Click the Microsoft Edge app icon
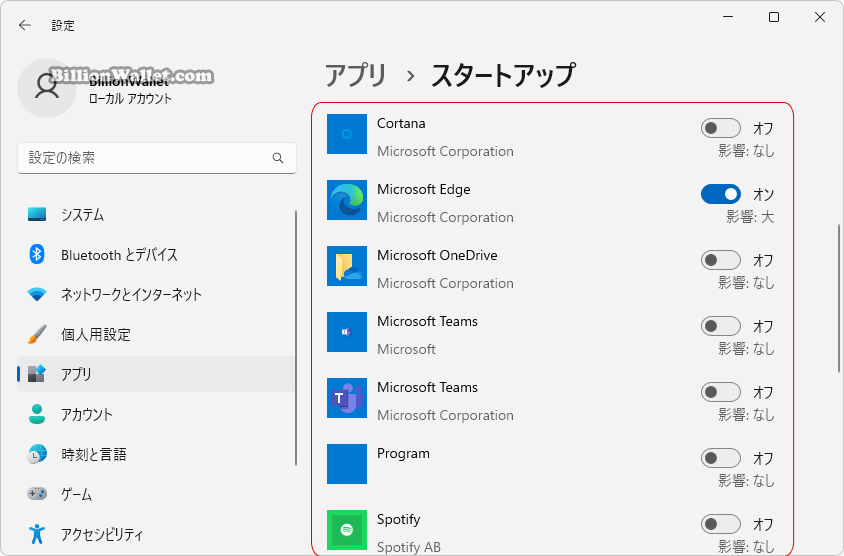844x556 pixels. pos(347,200)
